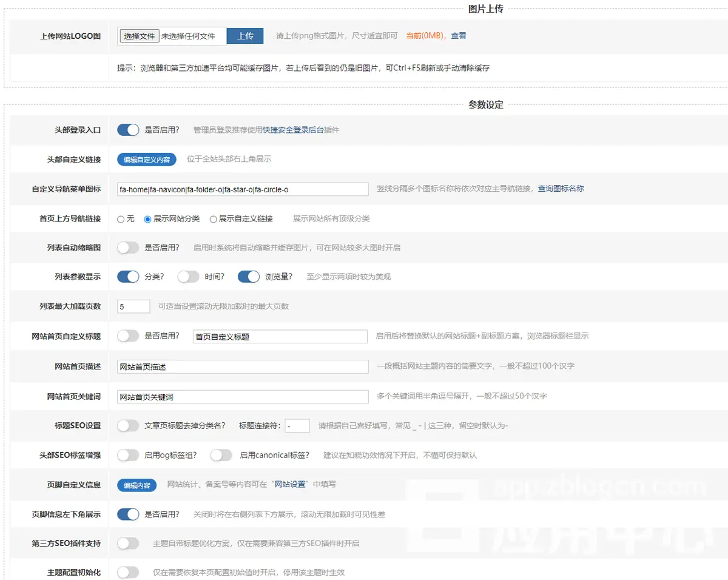
Task: Toggle 文章页标题去掉分类名 on
Action: coord(129,425)
